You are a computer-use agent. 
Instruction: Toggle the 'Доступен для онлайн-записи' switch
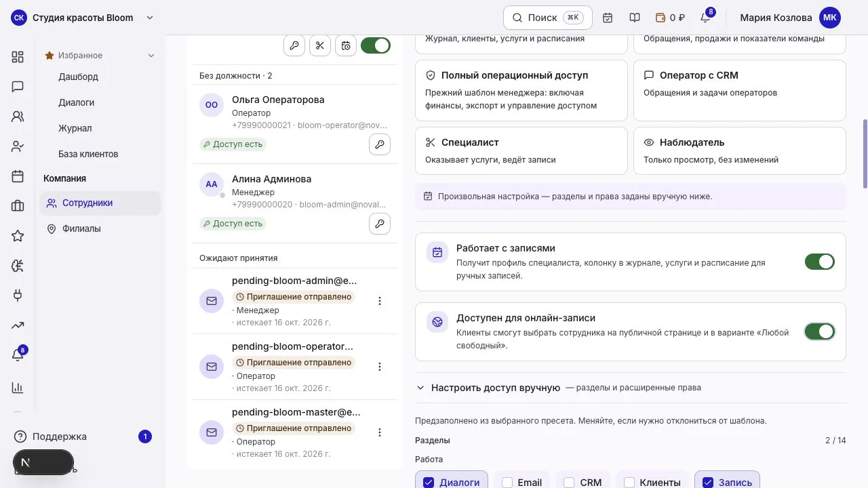[820, 331]
